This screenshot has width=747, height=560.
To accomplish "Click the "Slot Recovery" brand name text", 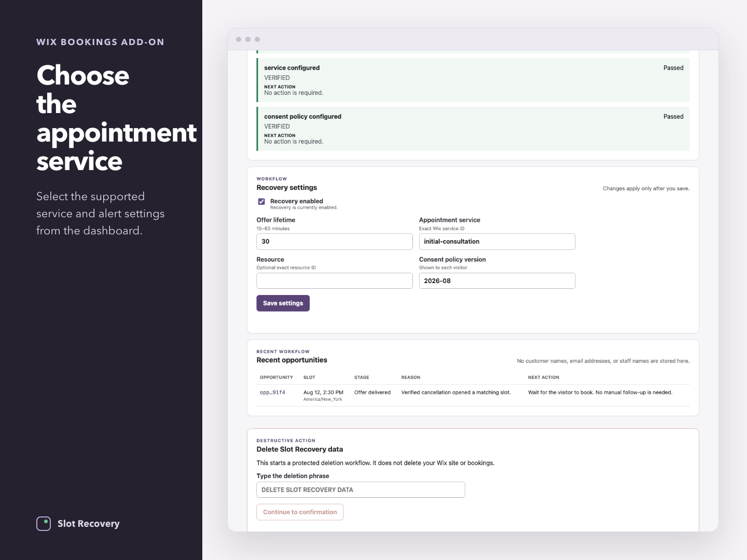I will pos(88,524).
